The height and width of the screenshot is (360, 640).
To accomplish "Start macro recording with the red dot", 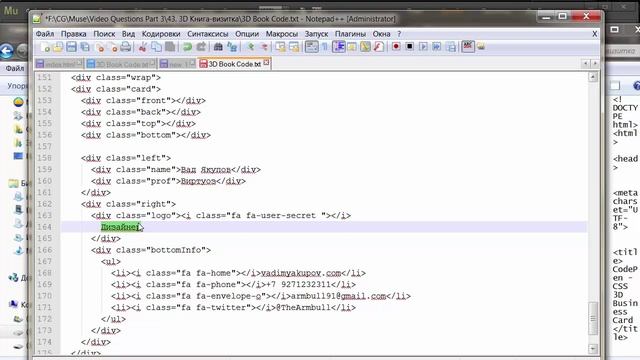I will (x=396, y=47).
